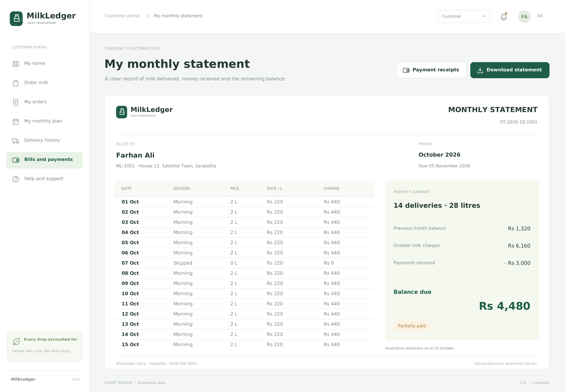Click the 12 Oct date cell
The width and height of the screenshot is (565, 392).
tap(130, 314)
